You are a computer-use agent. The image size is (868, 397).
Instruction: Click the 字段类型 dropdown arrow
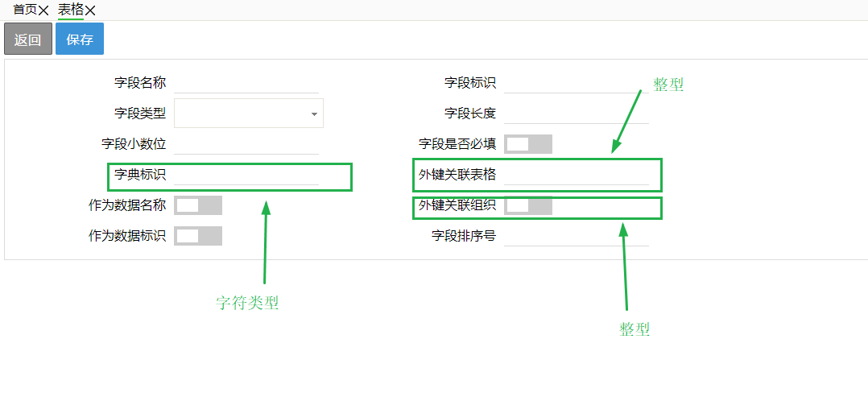coord(314,114)
